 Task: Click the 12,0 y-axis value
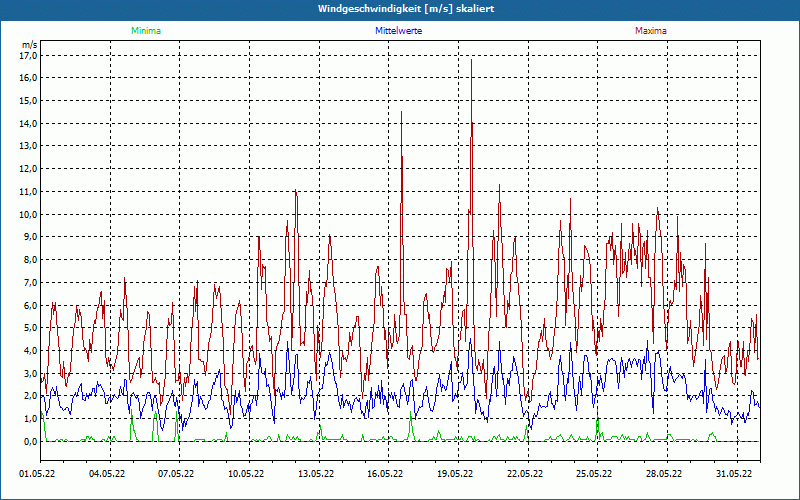[x=30, y=169]
